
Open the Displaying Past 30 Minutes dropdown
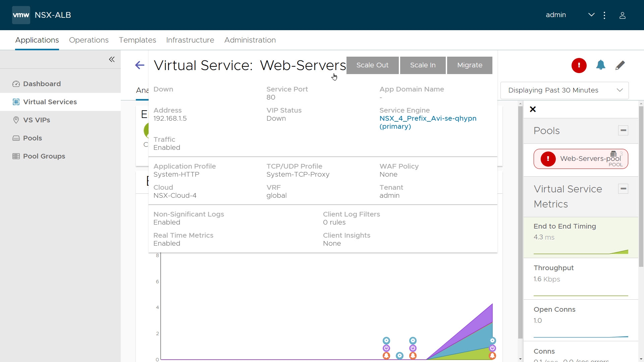[564, 90]
